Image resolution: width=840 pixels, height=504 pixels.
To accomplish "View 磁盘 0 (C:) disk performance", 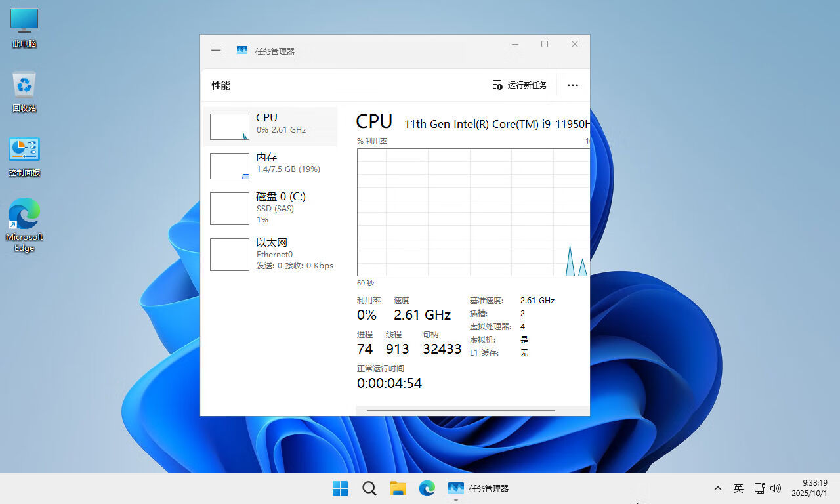I will (270, 207).
